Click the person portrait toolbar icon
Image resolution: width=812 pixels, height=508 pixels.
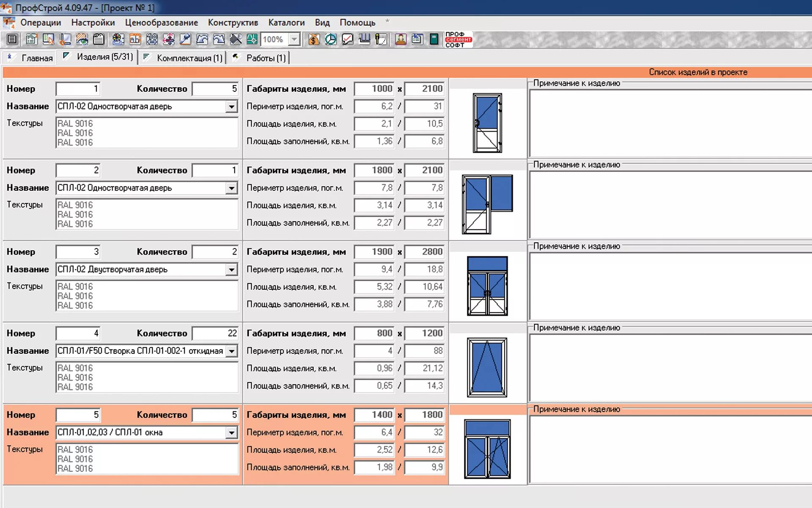click(401, 39)
